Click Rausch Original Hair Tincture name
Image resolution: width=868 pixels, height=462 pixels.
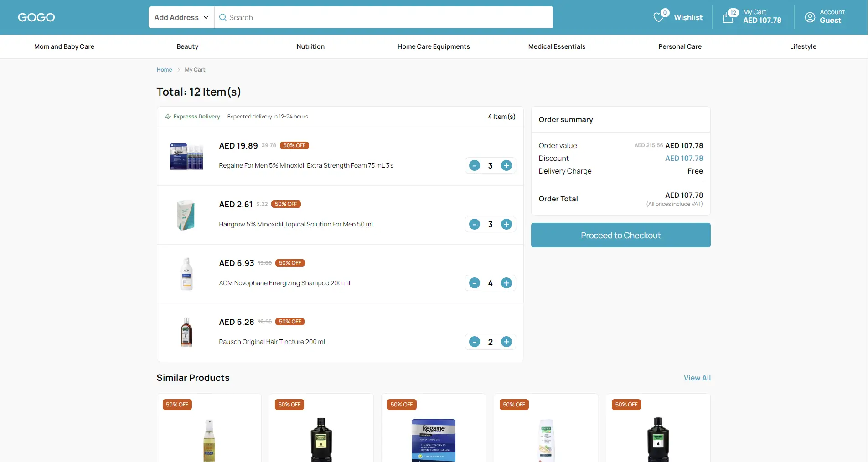273,342
